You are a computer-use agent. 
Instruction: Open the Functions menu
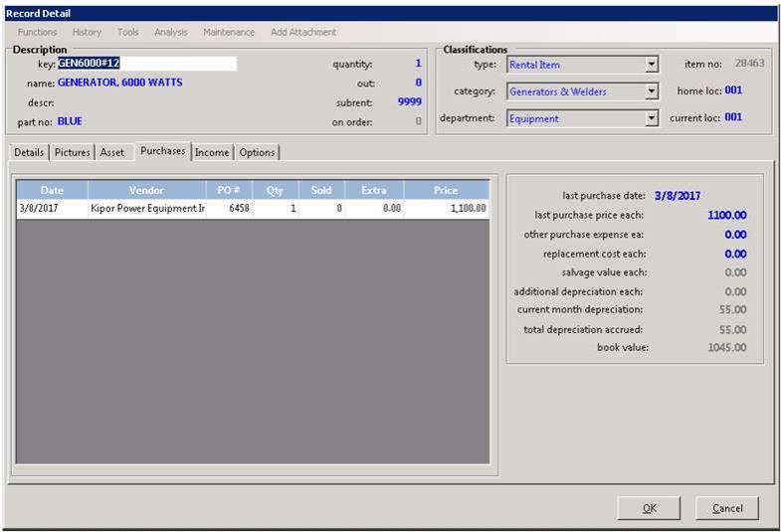coord(37,32)
